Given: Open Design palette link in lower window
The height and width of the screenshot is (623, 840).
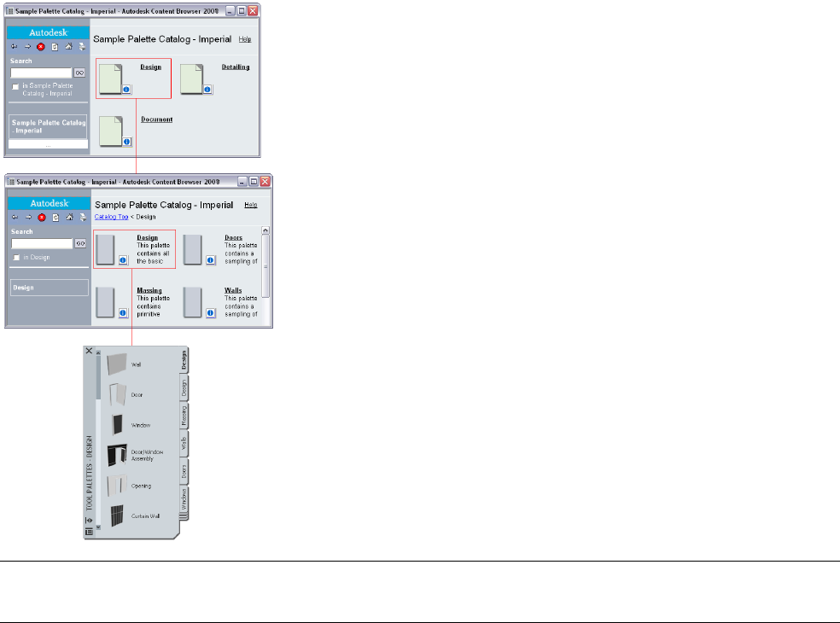Looking at the screenshot, I should tap(148, 238).
